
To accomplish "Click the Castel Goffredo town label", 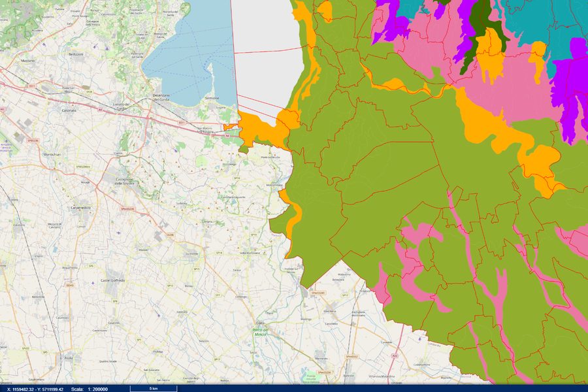I will 113,280.
